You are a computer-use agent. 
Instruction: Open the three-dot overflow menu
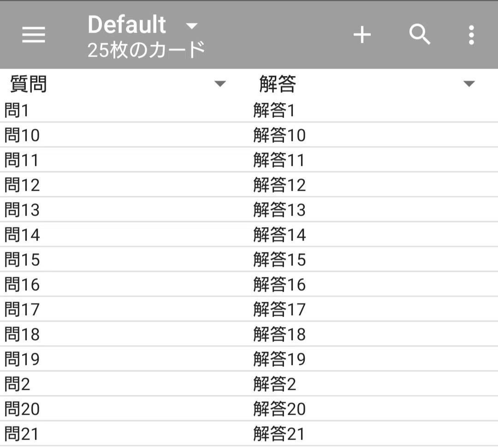tap(471, 35)
